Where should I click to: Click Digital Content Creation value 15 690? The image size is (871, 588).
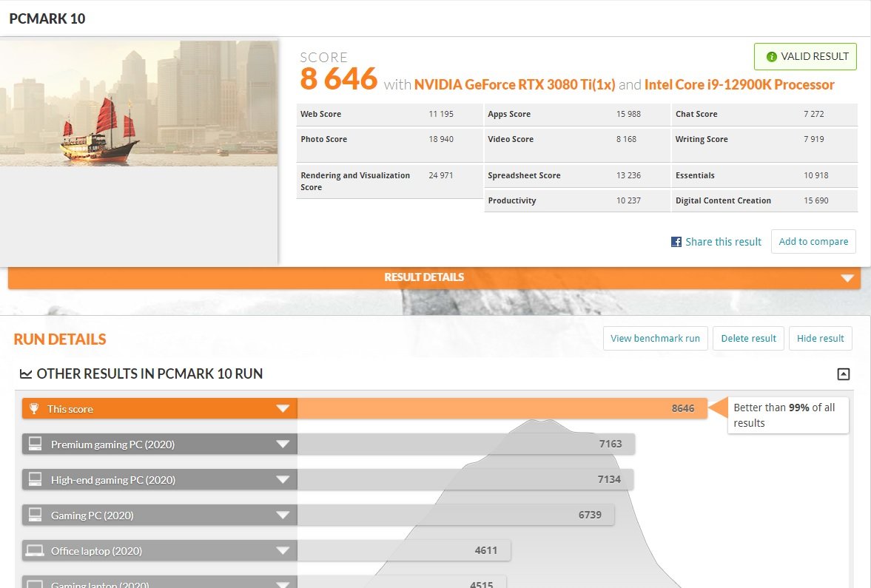pyautogui.click(x=816, y=201)
